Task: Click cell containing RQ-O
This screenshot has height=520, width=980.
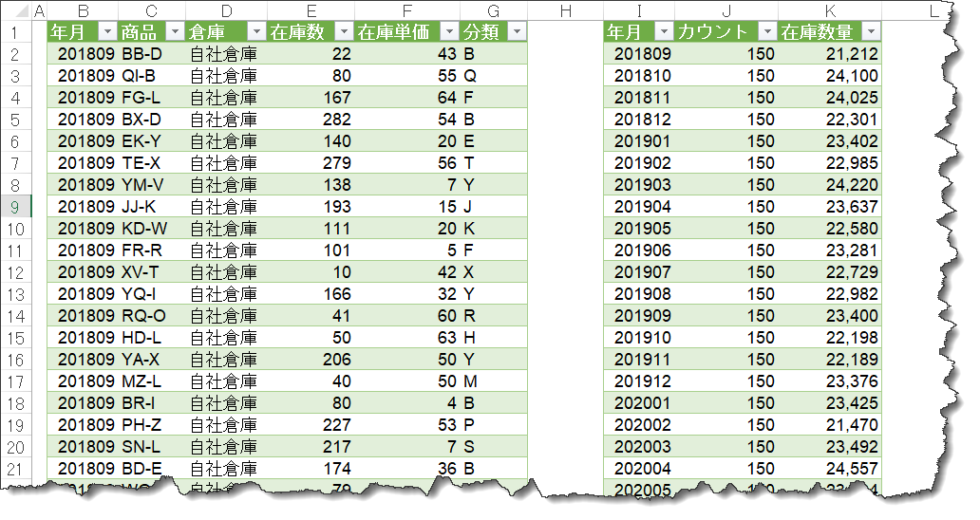Action: [151, 316]
